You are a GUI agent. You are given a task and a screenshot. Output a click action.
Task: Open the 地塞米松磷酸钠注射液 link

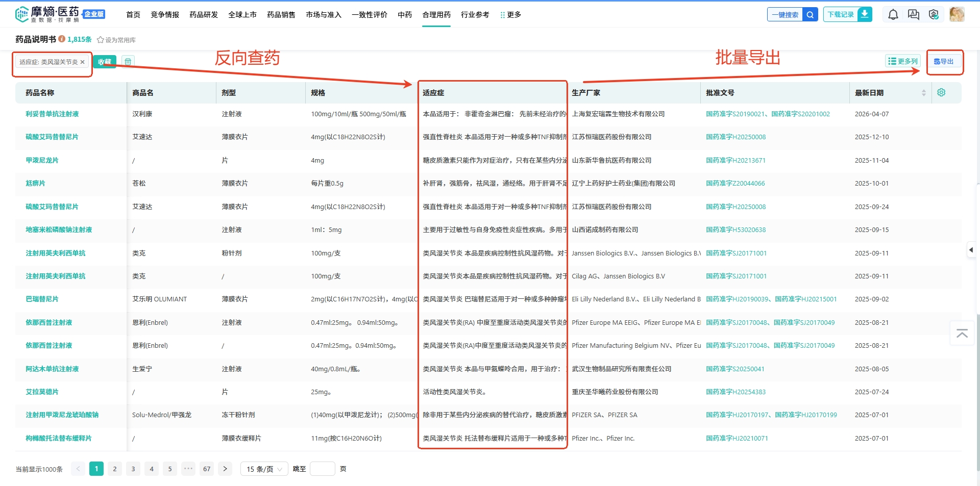(59, 229)
